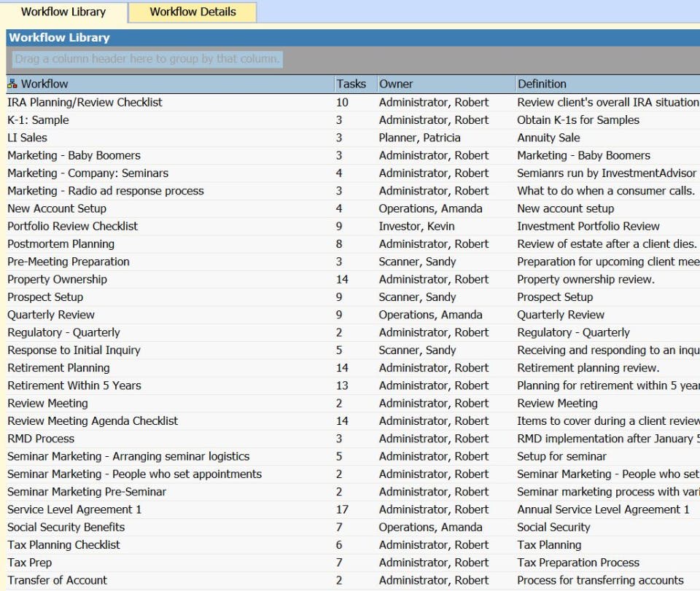Click Operations, Amanda in New Account Setup row
The image size is (700, 591).
coord(430,208)
